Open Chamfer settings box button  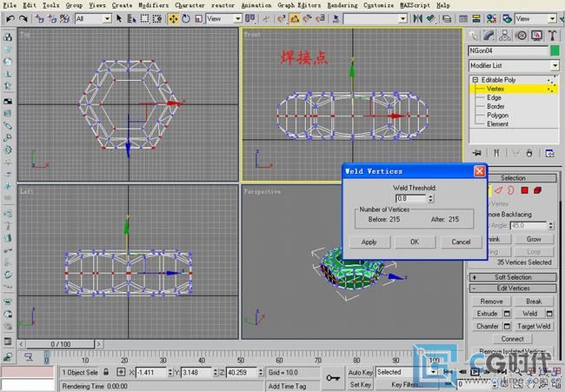coord(507,327)
